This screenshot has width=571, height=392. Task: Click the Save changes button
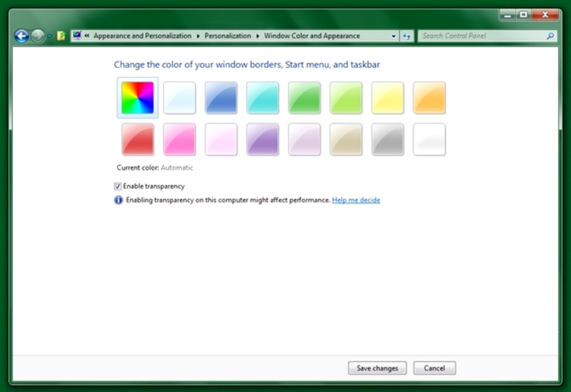[x=378, y=368]
